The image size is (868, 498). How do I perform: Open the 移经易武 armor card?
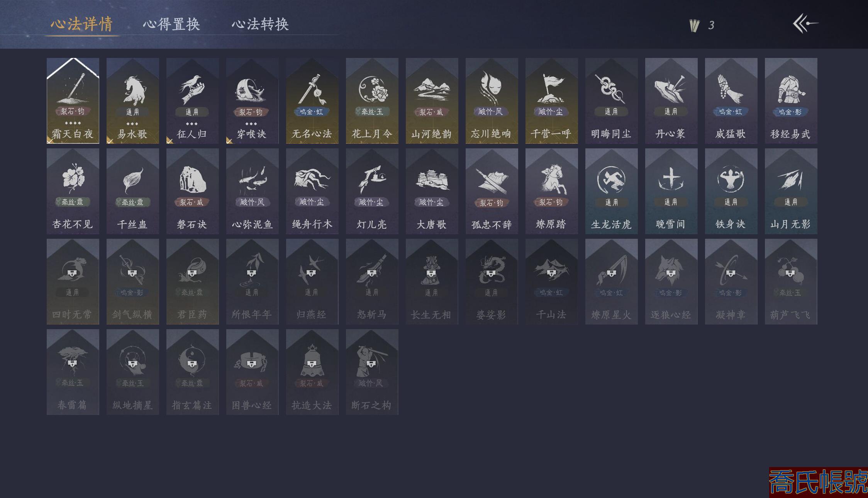pyautogui.click(x=791, y=101)
